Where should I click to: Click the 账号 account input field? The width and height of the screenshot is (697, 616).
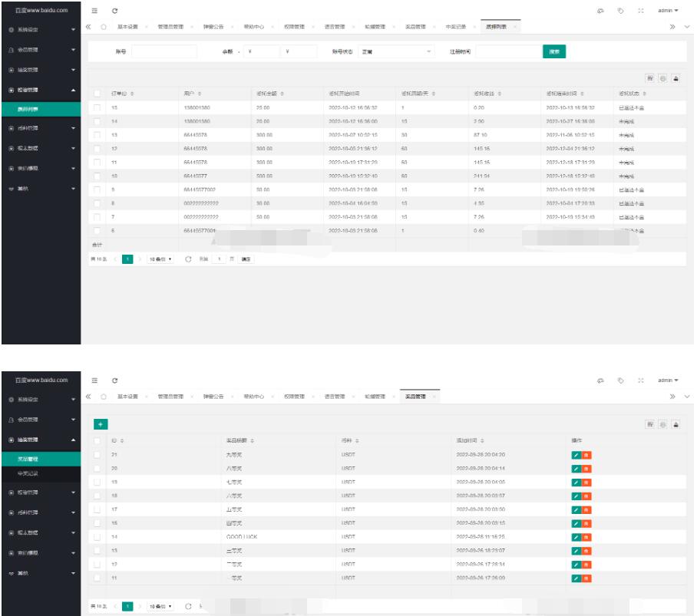(164, 51)
